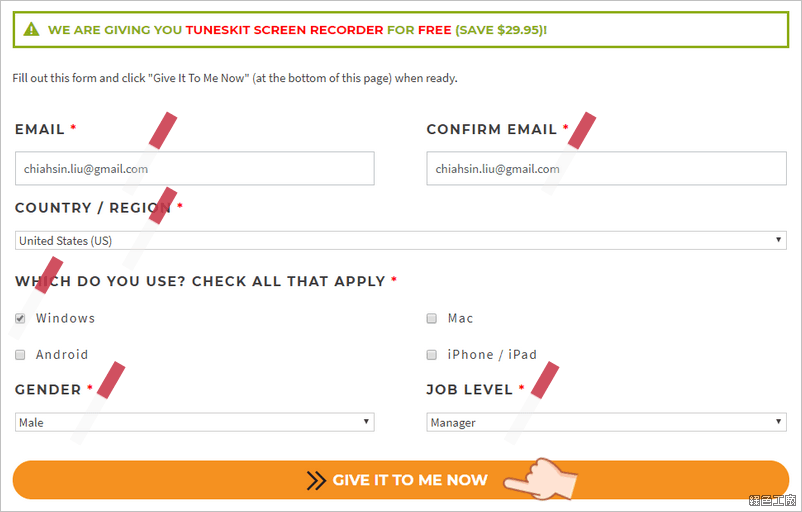Click the watermark logo in the bottom corner
The height and width of the screenshot is (512, 802).
coord(773,500)
